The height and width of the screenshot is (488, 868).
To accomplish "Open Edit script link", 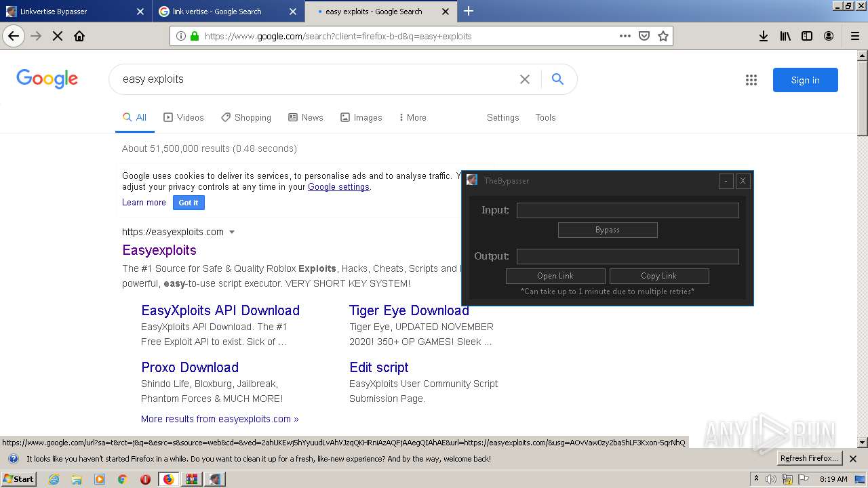I will pyautogui.click(x=379, y=367).
